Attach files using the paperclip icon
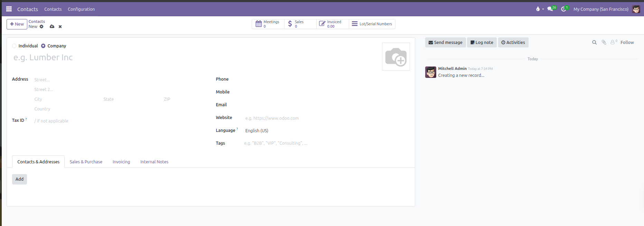The width and height of the screenshot is (644, 226). click(x=604, y=43)
